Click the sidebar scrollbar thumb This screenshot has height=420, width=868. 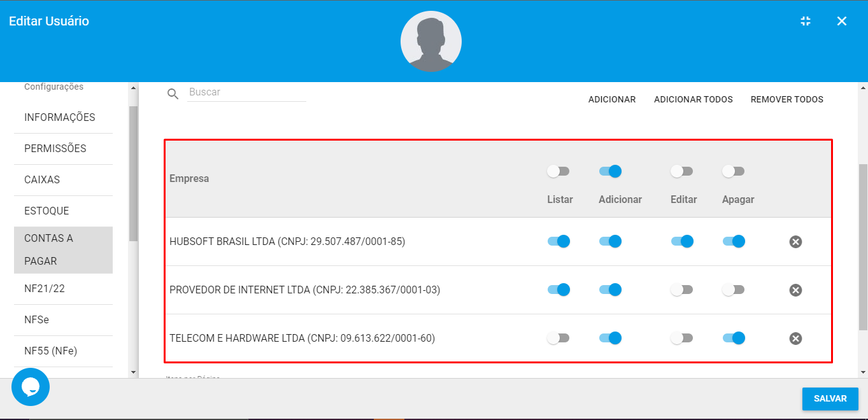(133, 174)
